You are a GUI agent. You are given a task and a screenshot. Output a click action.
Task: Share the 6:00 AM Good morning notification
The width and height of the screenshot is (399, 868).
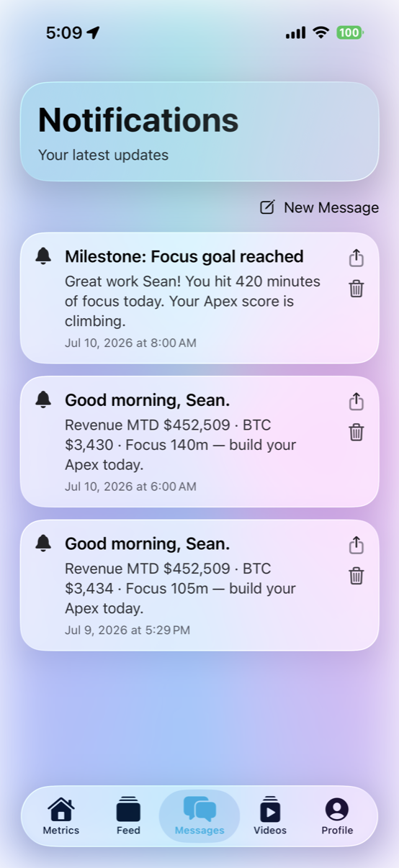pyautogui.click(x=357, y=401)
